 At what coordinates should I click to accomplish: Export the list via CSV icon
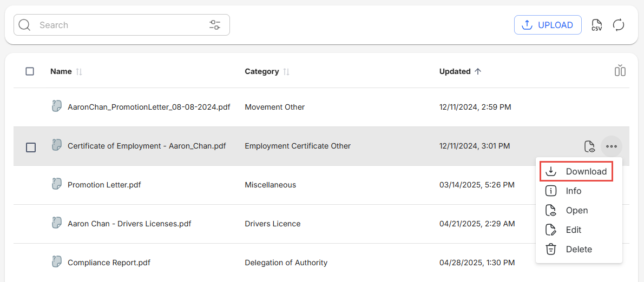596,25
